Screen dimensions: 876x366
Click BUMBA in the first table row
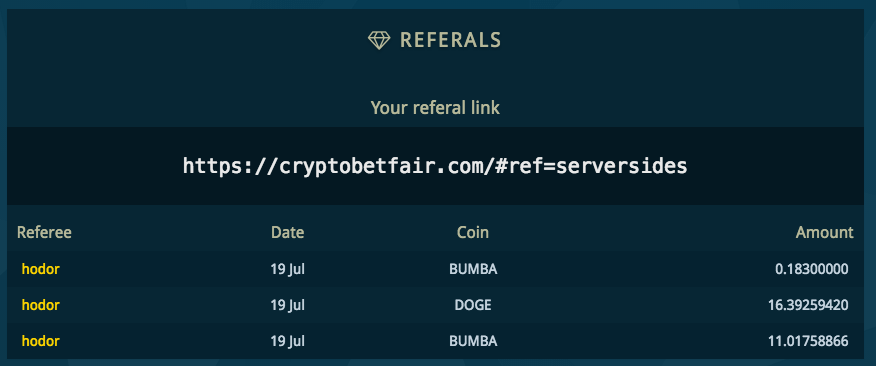pos(473,269)
